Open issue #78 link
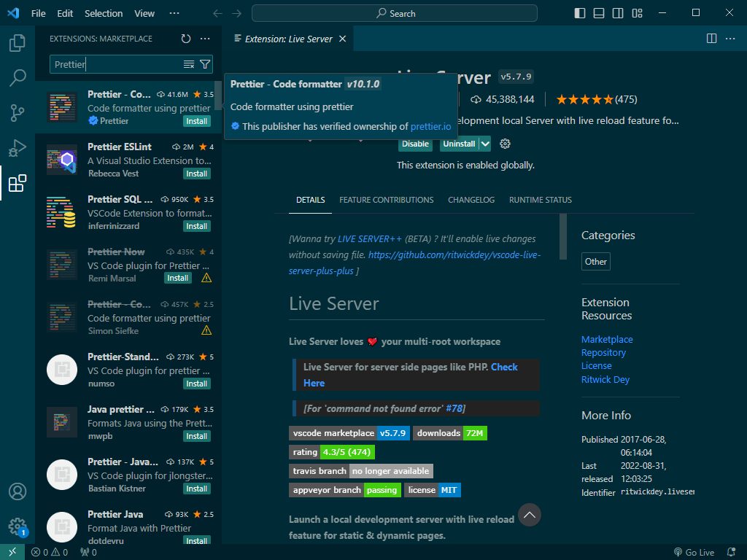Screen dimensions: 747x560 pyautogui.click(x=454, y=408)
